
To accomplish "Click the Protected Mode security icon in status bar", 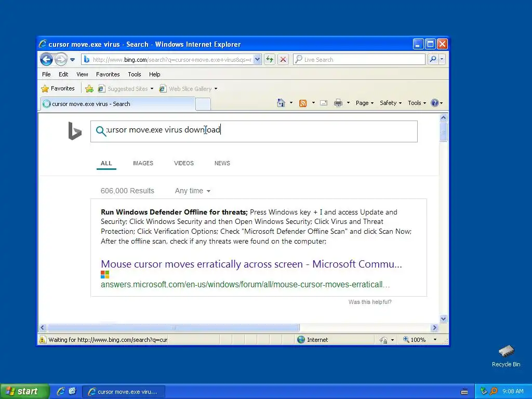I will click(x=383, y=340).
